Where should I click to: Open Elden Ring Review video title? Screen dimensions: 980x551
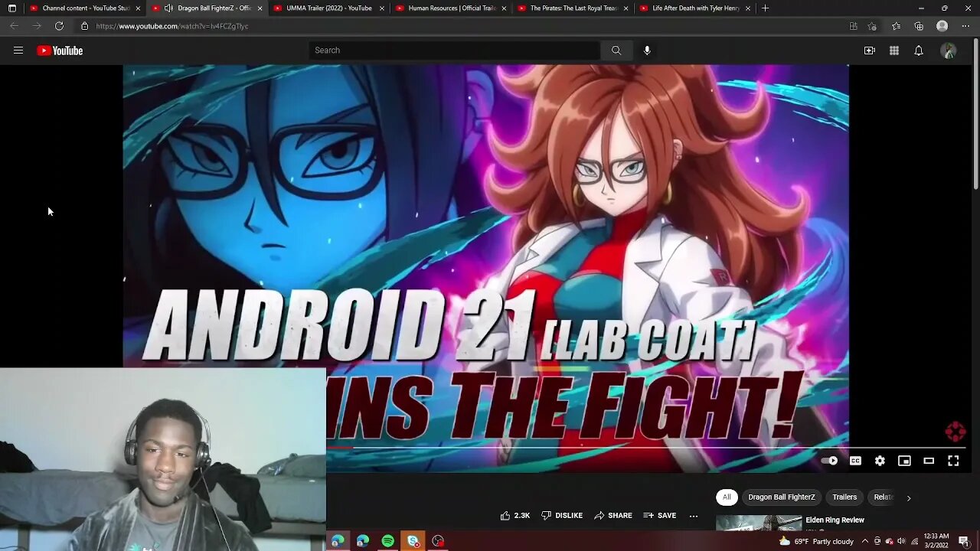[835, 520]
